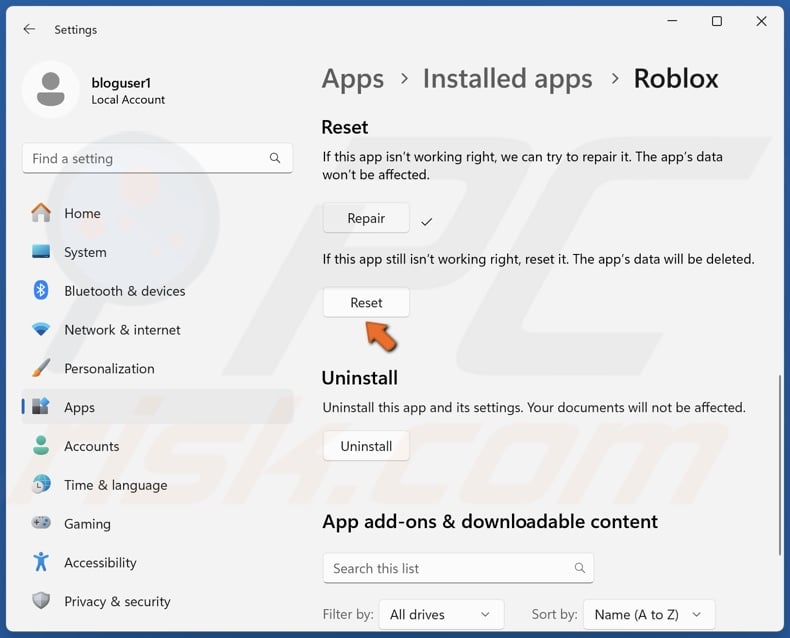Click the Accounts person icon
Viewport: 790px width, 638px height.
(41, 446)
